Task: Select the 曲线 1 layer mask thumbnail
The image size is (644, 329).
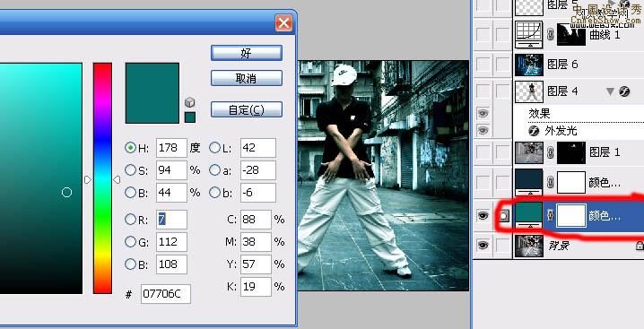Action: coord(570,34)
